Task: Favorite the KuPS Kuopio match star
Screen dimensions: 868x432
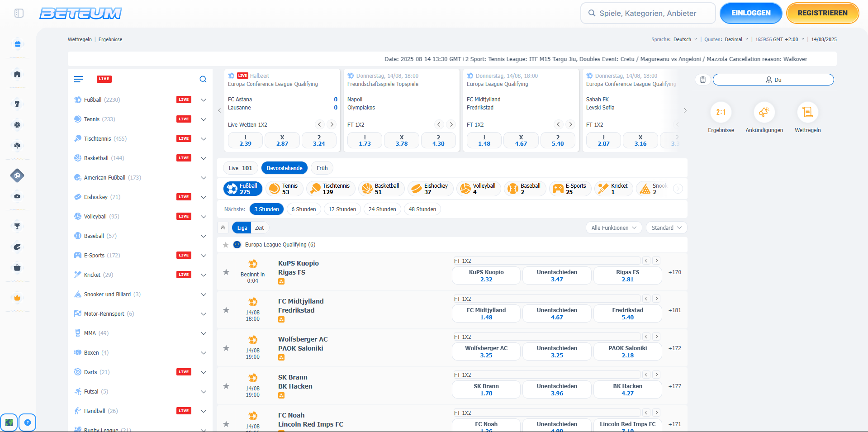Action: click(x=226, y=272)
